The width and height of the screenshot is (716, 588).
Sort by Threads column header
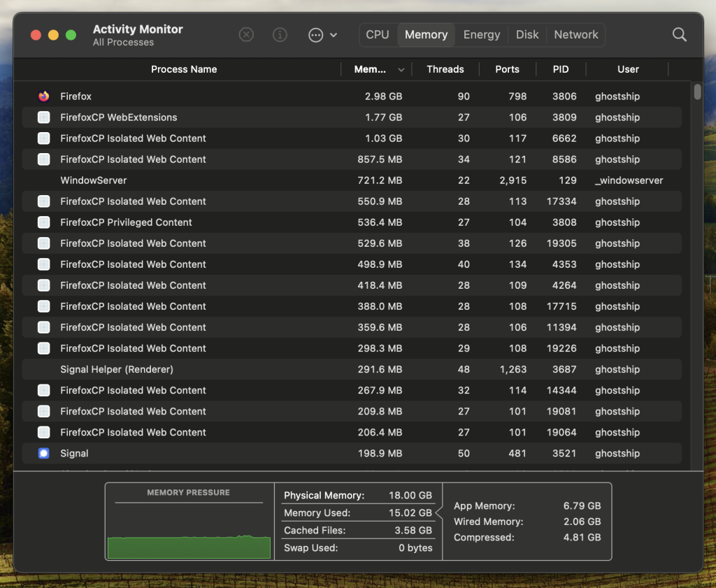[x=445, y=69]
